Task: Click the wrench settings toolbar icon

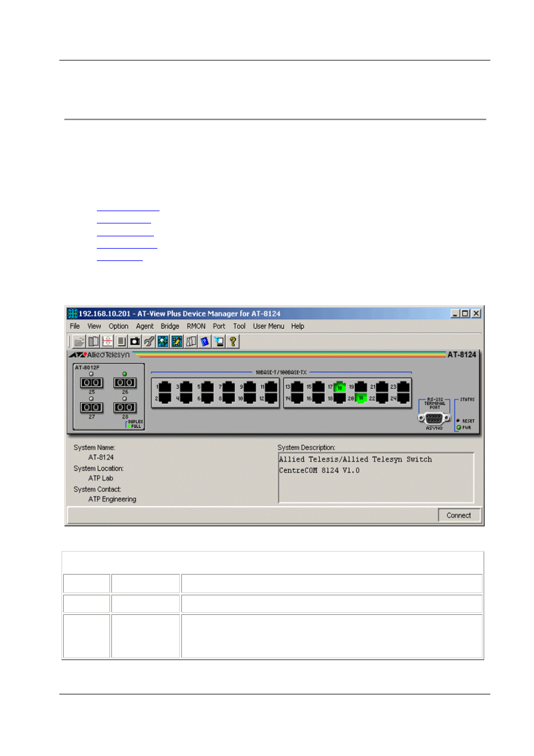Action: click(x=149, y=341)
